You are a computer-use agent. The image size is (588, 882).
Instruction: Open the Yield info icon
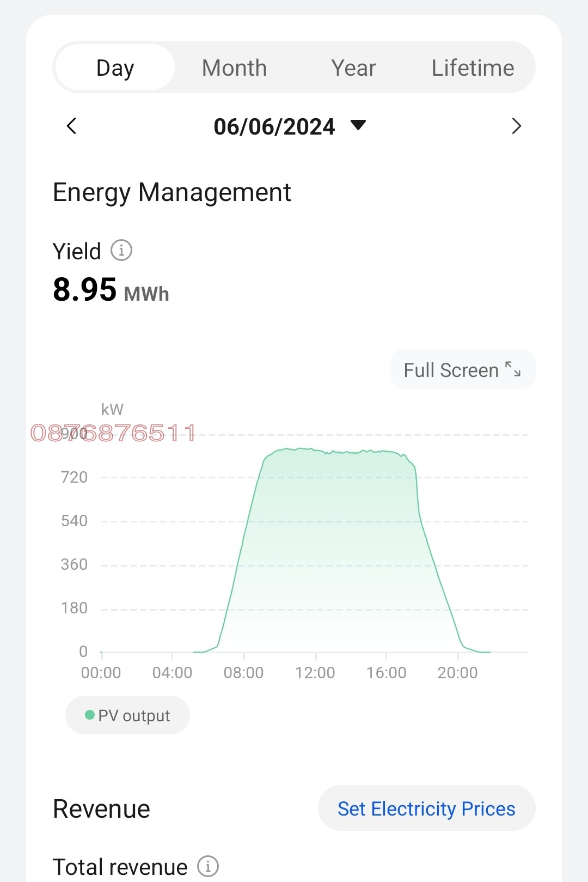point(121,251)
